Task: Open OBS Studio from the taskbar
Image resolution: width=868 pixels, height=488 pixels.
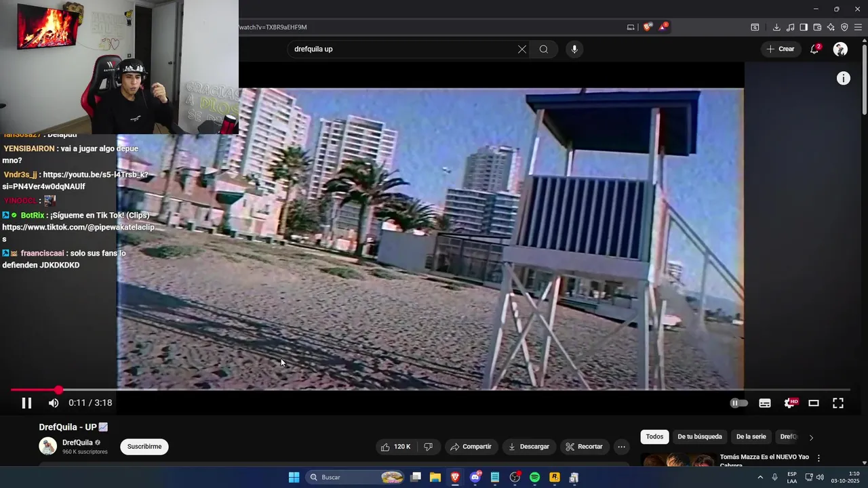Action: point(515,477)
